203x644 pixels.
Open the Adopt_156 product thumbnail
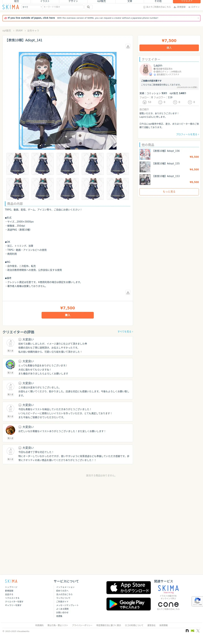pos(145,154)
